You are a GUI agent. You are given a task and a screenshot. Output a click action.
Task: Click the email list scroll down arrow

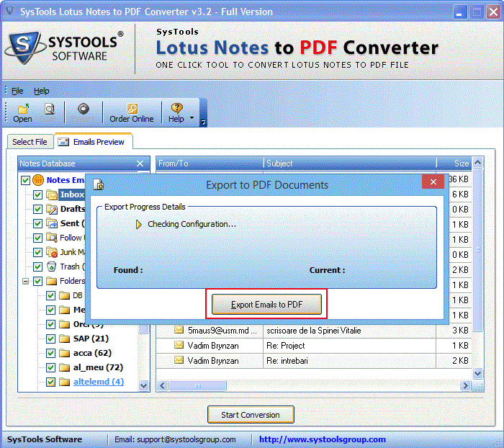(477, 373)
